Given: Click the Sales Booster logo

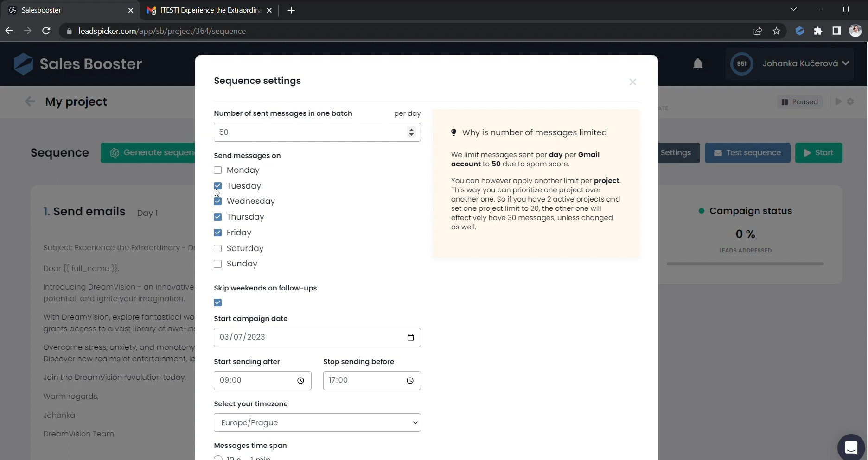Looking at the screenshot, I should click(x=78, y=64).
